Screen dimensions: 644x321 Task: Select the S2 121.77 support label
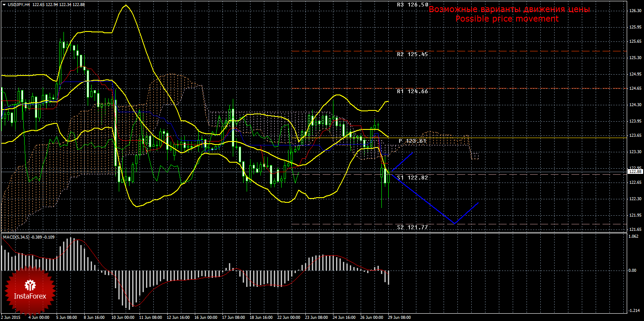point(412,227)
